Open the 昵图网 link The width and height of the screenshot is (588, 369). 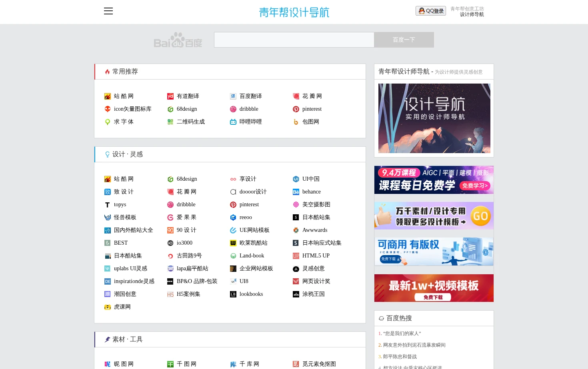coord(124,364)
